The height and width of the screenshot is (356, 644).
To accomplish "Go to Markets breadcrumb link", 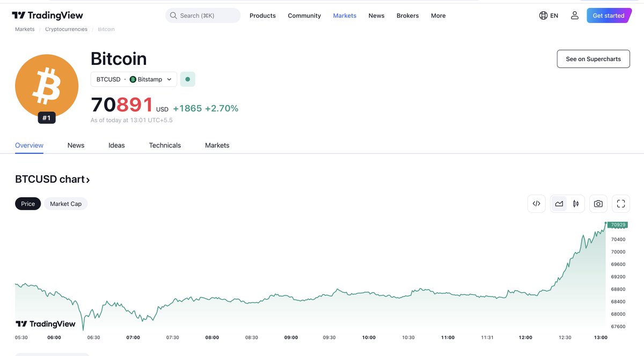I will [25, 29].
